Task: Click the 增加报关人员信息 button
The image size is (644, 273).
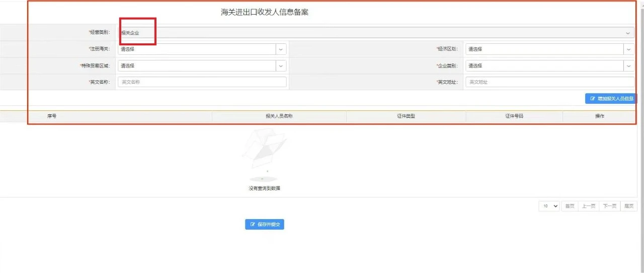Action: click(611, 99)
